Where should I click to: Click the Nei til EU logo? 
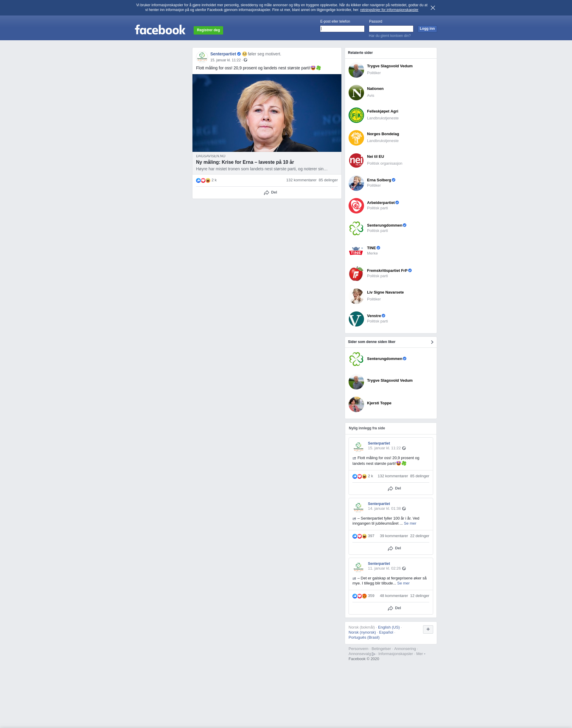(356, 161)
